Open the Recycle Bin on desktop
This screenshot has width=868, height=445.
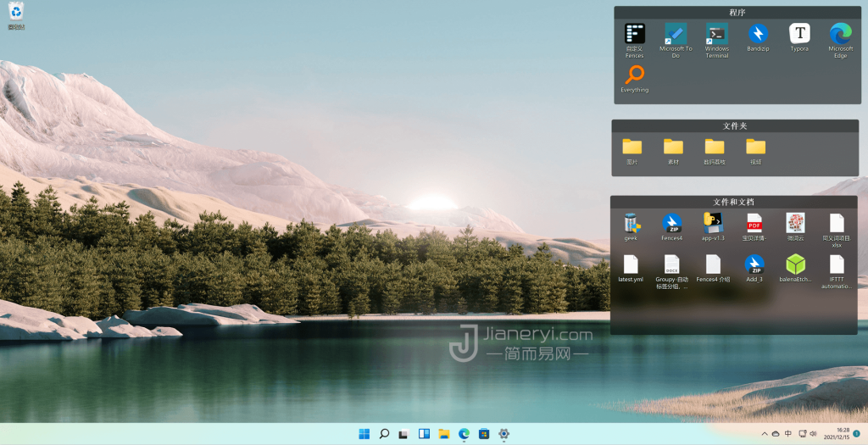(x=16, y=12)
